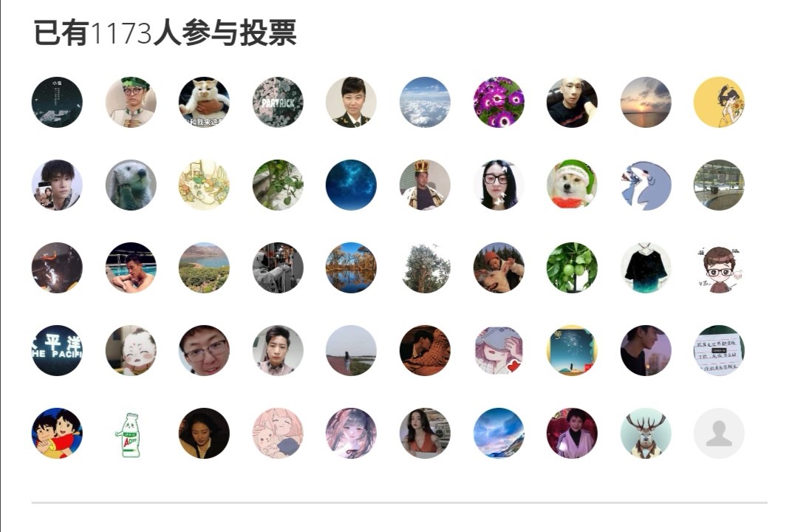Open the cartoon shark avatar
Screen dimensions: 798x532
point(646,185)
